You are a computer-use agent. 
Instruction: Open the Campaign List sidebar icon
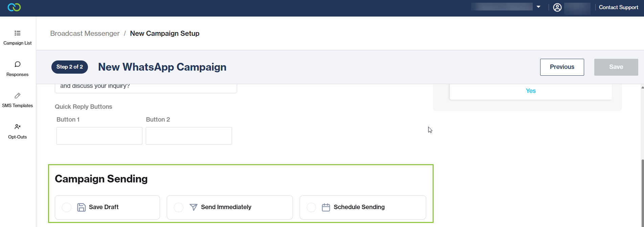[x=18, y=33]
